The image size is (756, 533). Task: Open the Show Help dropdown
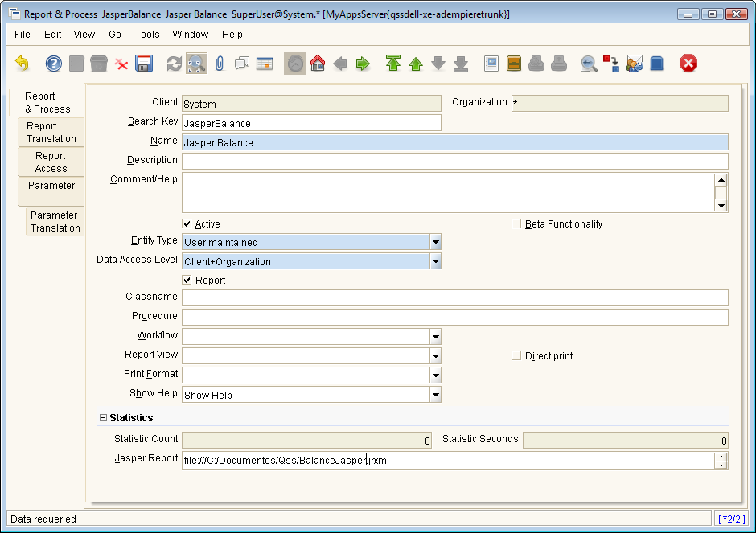[435, 395]
